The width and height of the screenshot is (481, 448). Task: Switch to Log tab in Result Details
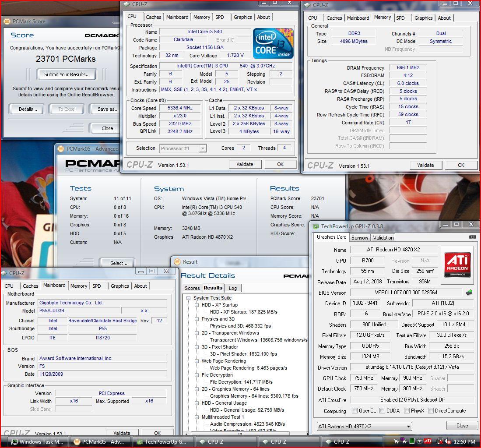click(x=233, y=288)
